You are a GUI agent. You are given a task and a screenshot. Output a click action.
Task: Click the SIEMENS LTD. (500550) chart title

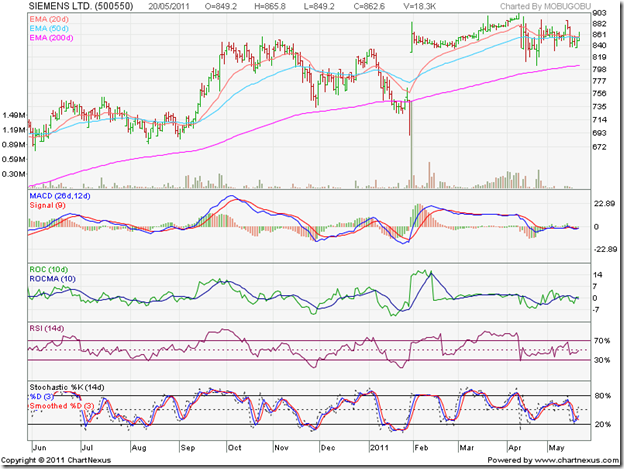81,6
